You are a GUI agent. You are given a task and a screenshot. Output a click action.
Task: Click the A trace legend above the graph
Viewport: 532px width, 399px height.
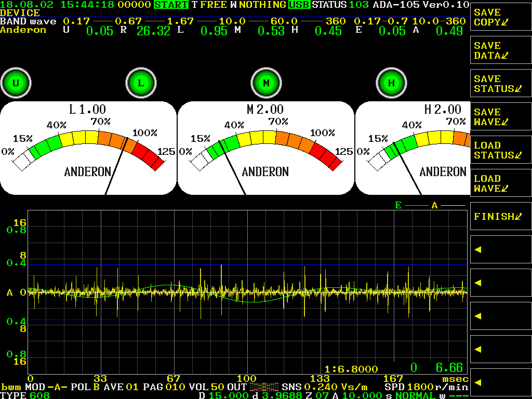tap(448, 205)
